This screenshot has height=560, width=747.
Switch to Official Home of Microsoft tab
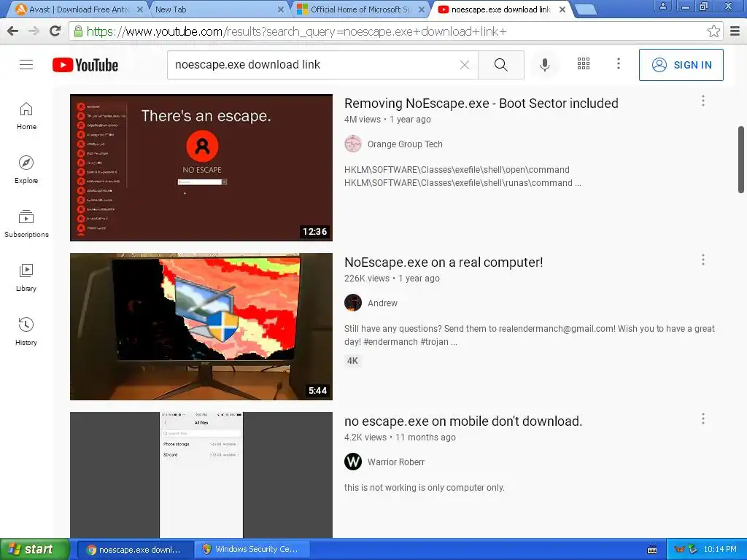(360, 9)
